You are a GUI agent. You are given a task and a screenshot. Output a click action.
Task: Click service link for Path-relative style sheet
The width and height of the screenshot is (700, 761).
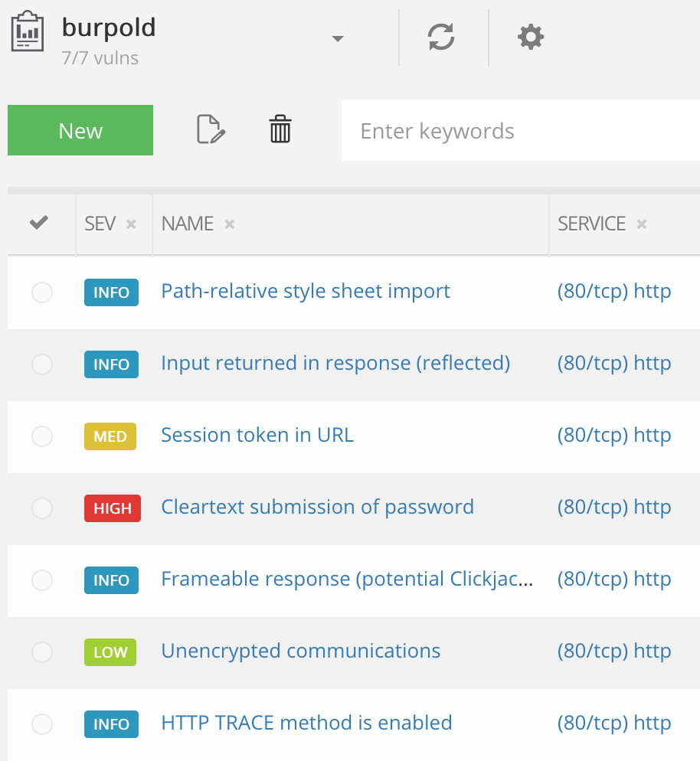pos(614,291)
